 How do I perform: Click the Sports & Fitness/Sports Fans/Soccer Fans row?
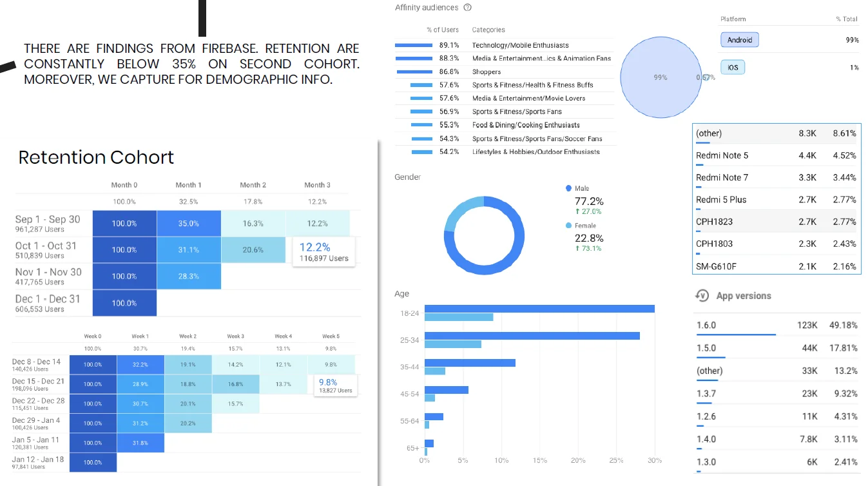click(x=505, y=139)
